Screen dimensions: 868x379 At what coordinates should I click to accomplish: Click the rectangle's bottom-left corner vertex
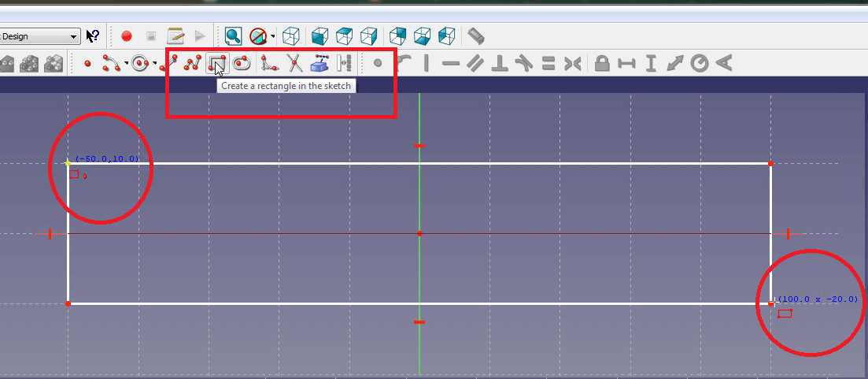click(x=68, y=303)
